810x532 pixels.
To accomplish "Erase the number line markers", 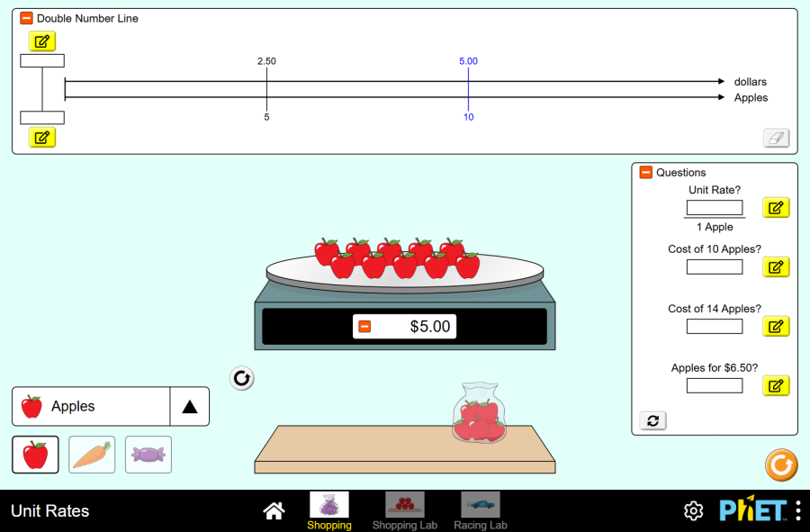I will [776, 137].
